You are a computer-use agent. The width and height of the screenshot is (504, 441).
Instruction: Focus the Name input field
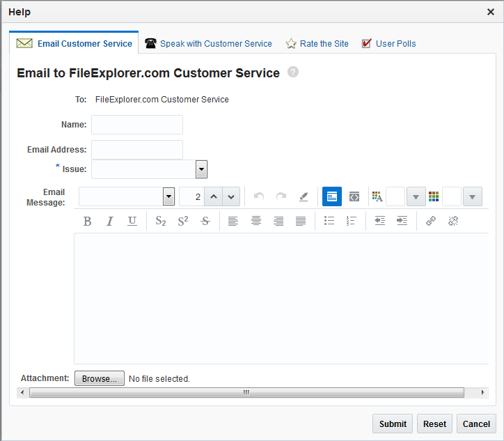click(x=137, y=125)
